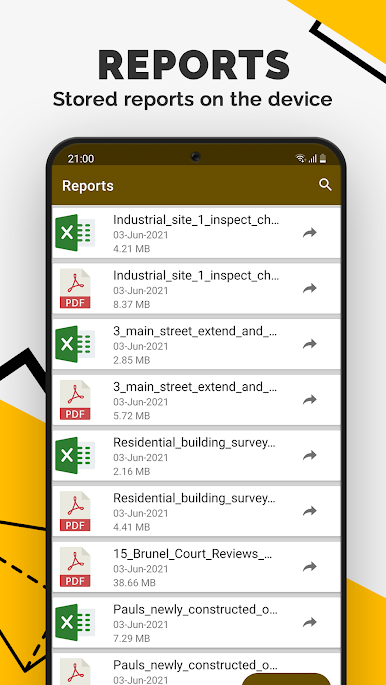386x685 pixels.
Task: Share the 38.66 MB 15_Brunel_Court PDF report
Action: 310,567
